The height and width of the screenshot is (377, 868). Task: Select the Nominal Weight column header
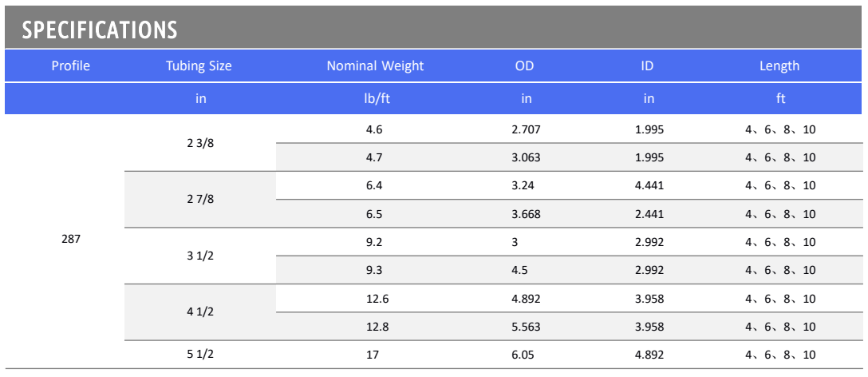point(375,66)
